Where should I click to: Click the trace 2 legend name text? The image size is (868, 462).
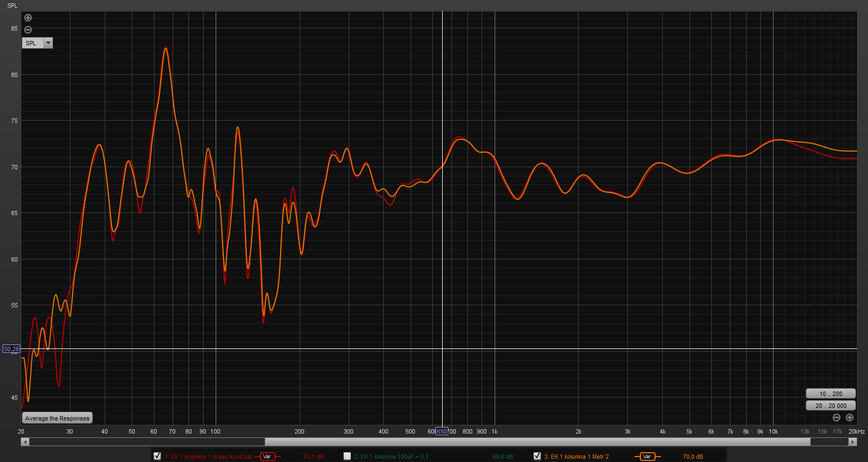(391, 457)
